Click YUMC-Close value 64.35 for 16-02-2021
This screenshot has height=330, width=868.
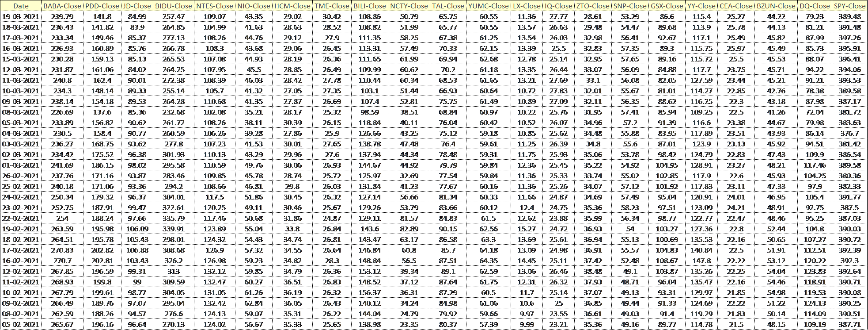pos(489,261)
